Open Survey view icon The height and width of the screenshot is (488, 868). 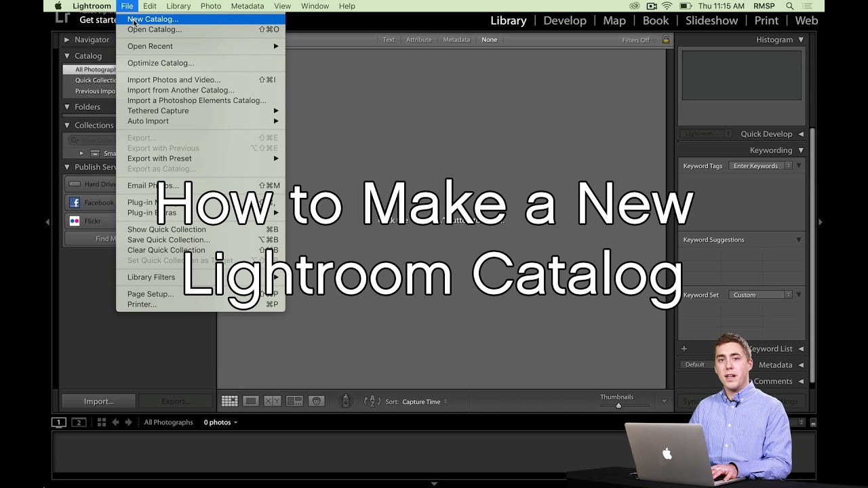[x=294, y=401]
